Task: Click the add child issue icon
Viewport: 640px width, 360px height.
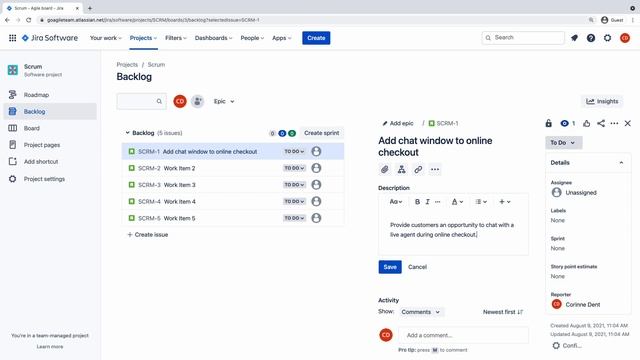Action: point(402,169)
